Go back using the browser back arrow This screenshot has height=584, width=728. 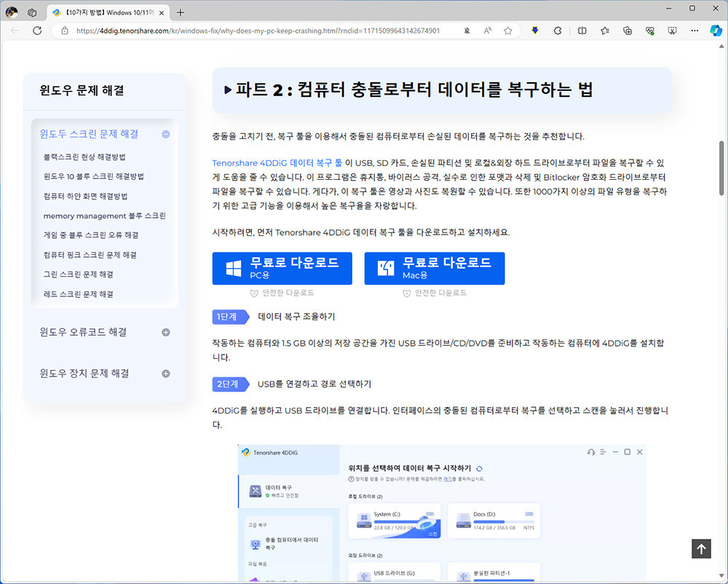point(15,31)
